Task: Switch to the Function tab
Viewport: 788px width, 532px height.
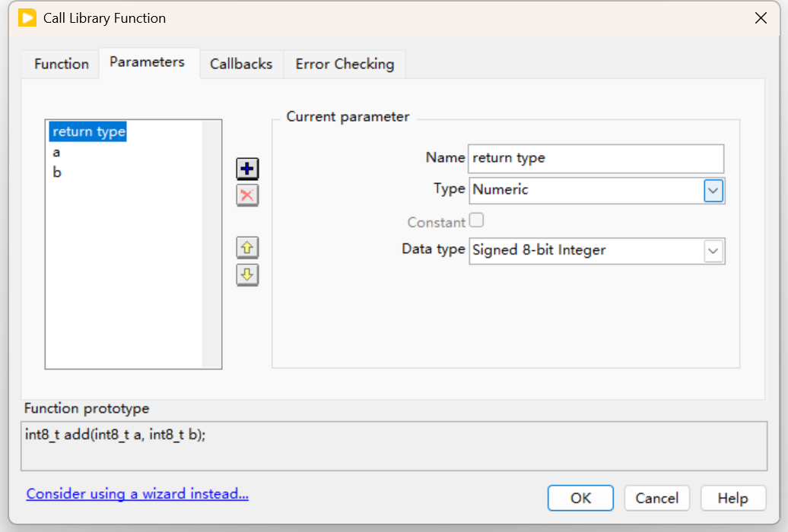Action: (60, 64)
